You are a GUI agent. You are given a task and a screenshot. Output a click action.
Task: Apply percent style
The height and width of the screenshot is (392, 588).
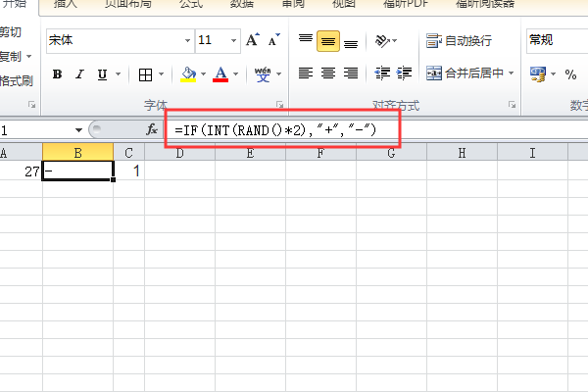pos(570,74)
